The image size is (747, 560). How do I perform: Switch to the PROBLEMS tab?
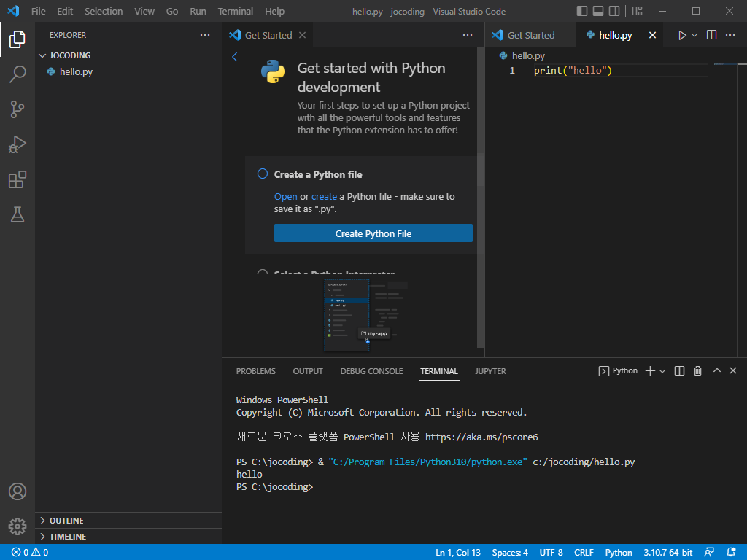(255, 371)
